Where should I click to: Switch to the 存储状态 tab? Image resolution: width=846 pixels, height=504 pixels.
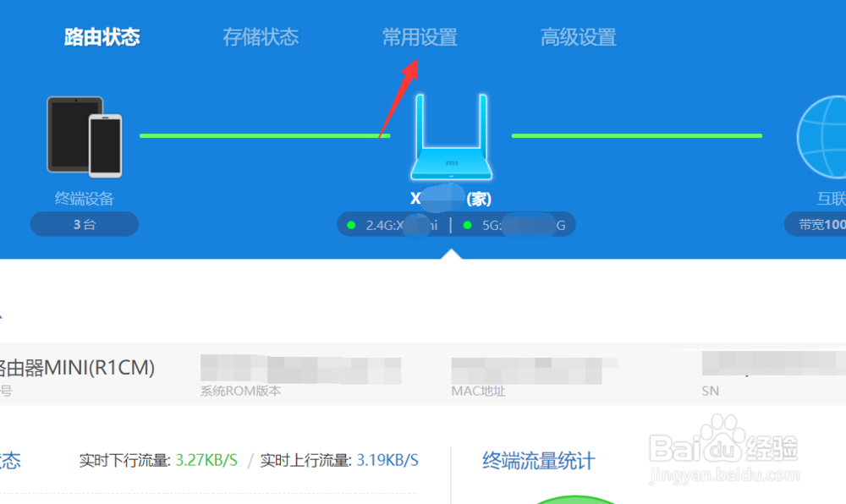point(260,36)
